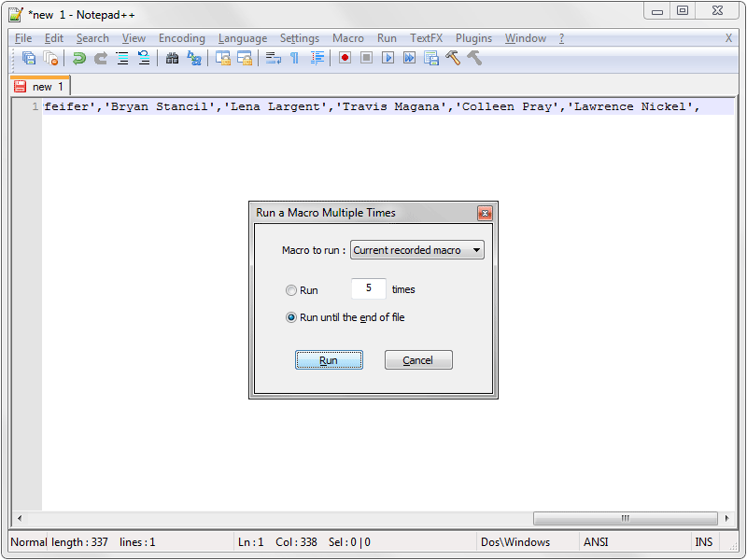Screen dimensions: 747x560
Task: Click the Undo toolbar icon
Action: (78, 58)
